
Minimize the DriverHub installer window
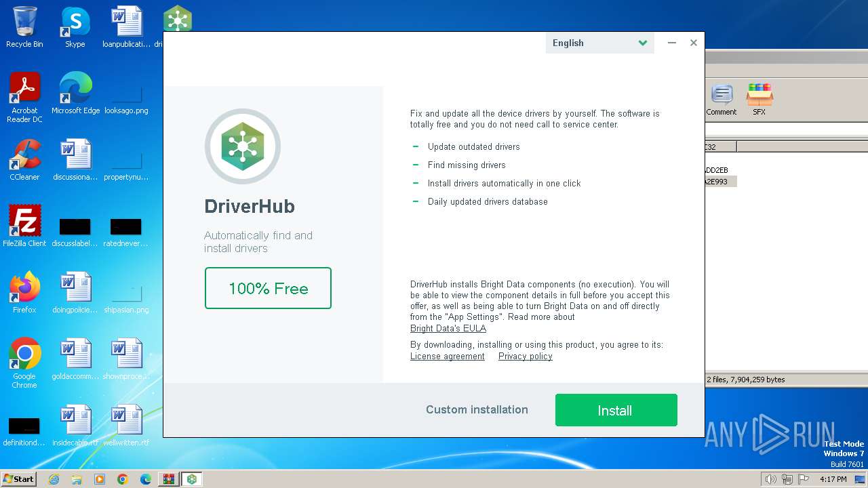671,43
